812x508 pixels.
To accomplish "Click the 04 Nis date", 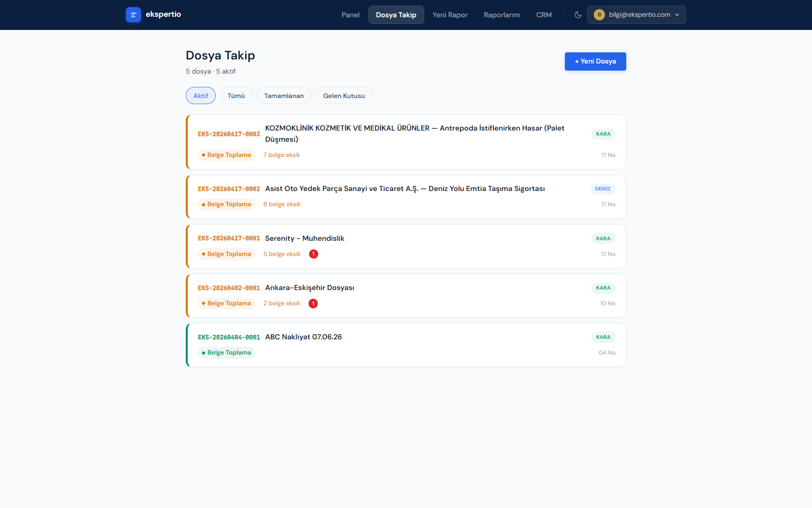I will (607, 353).
